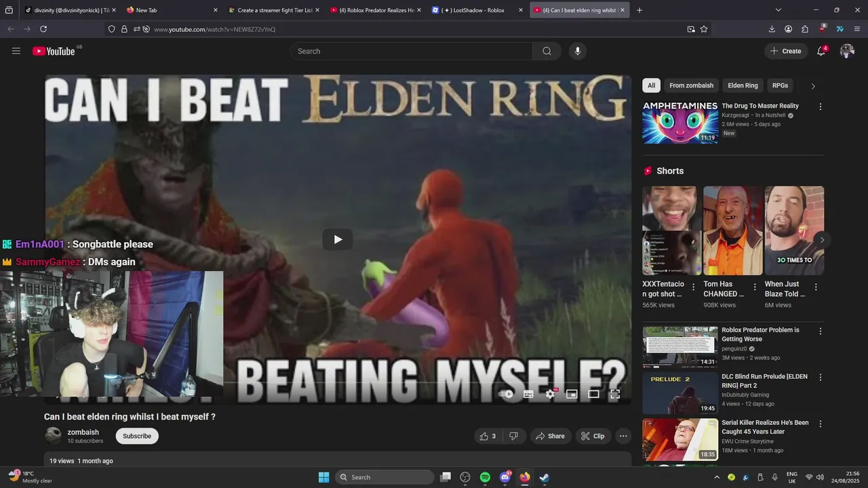Open options for the Tom Has CHANGED short

point(755,287)
